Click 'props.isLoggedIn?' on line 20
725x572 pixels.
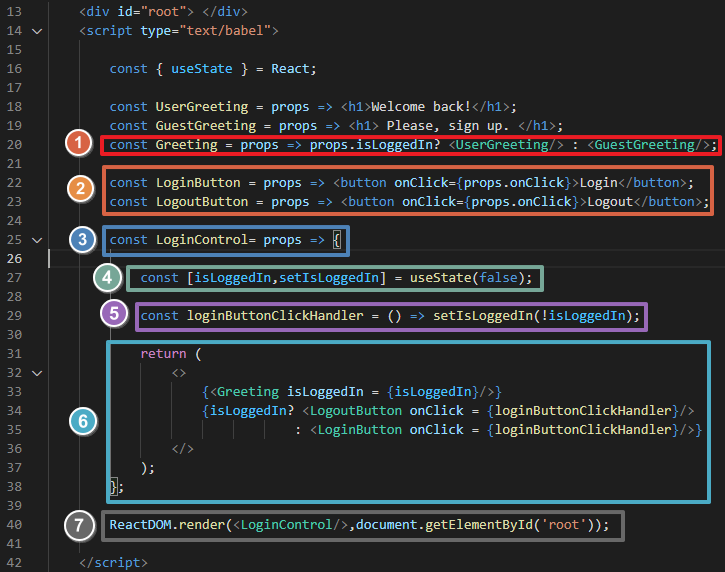(x=375, y=145)
